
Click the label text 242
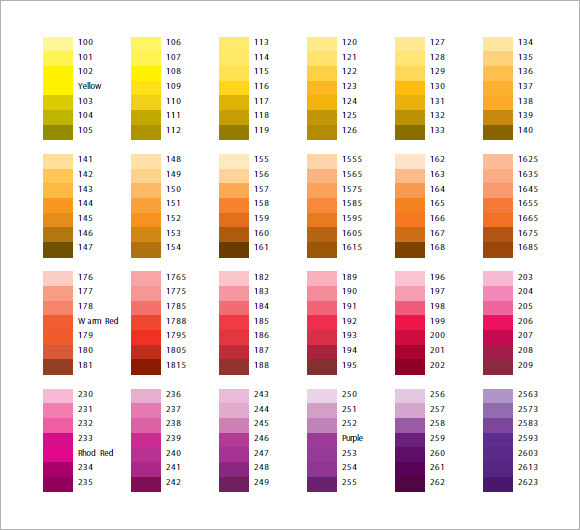[x=173, y=482]
